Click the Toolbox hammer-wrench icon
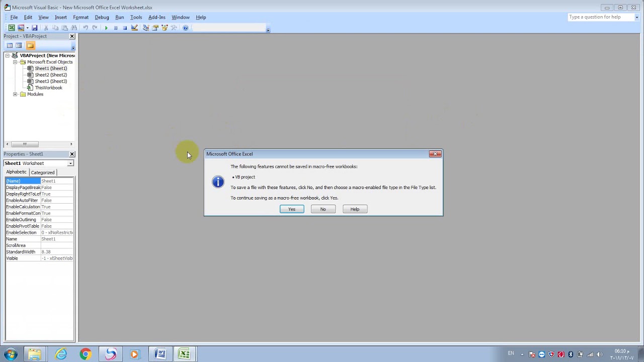Screen dimensions: 644x362 click(x=174, y=28)
